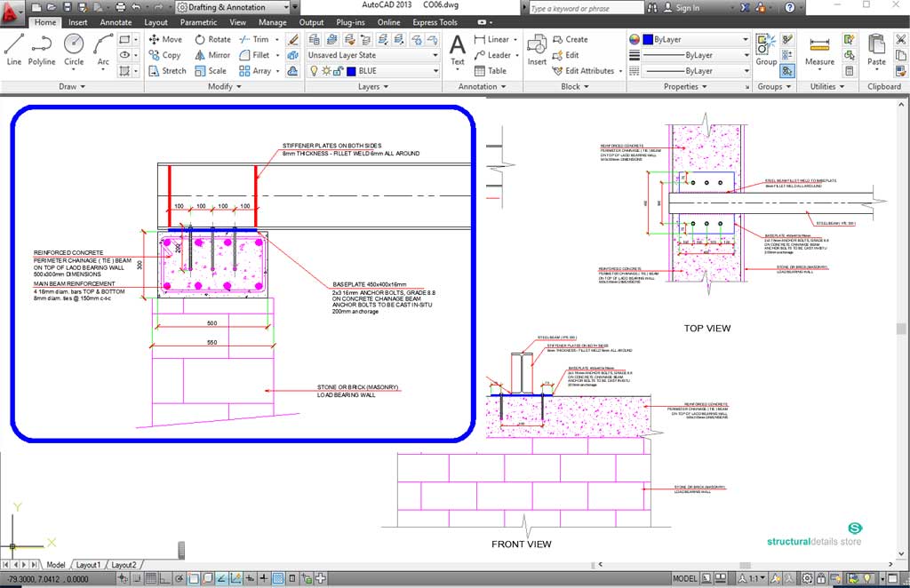Toggle layer freeze sun icon

[326, 71]
